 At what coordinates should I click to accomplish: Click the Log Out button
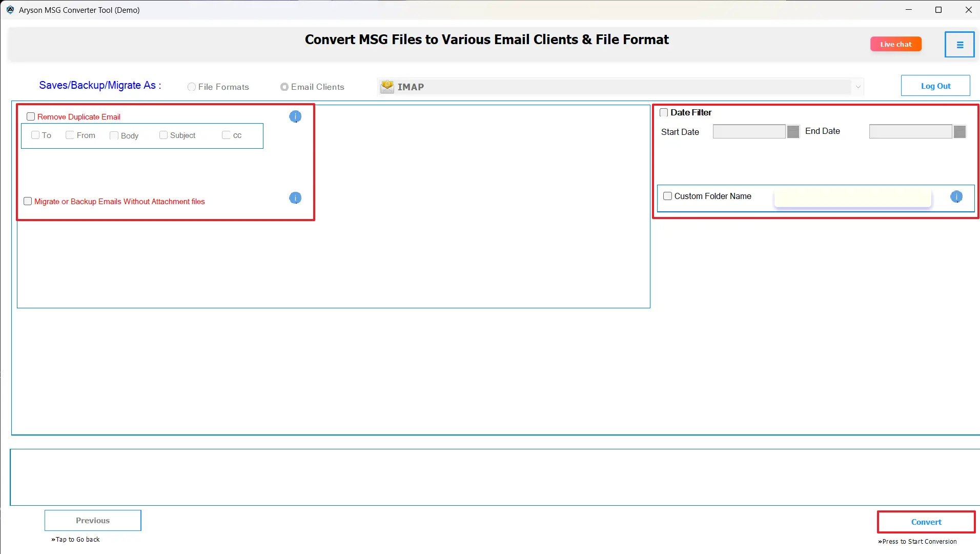(x=935, y=85)
